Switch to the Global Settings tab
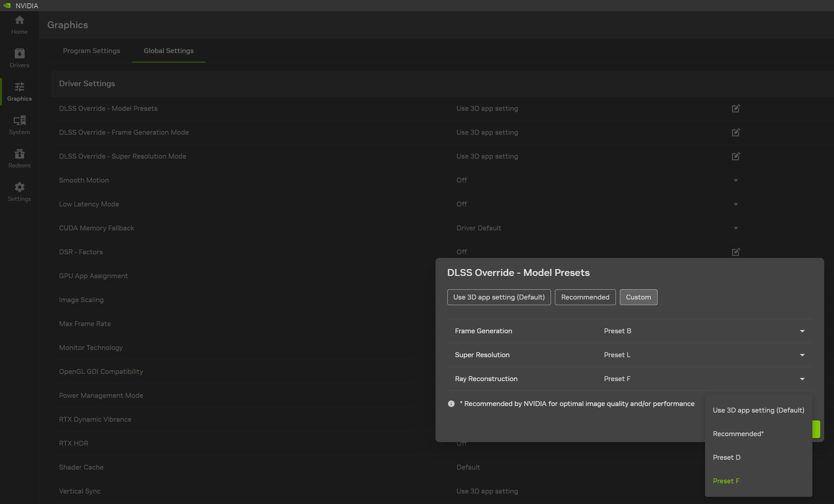 (x=169, y=51)
